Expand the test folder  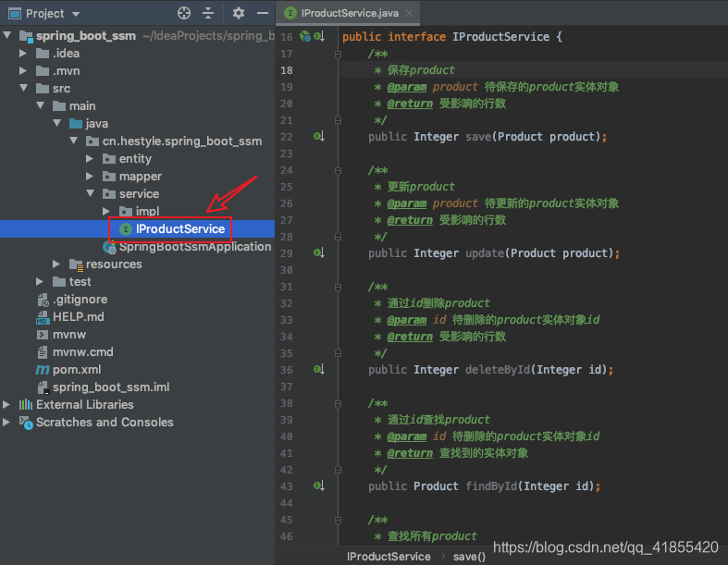pyautogui.click(x=40, y=281)
